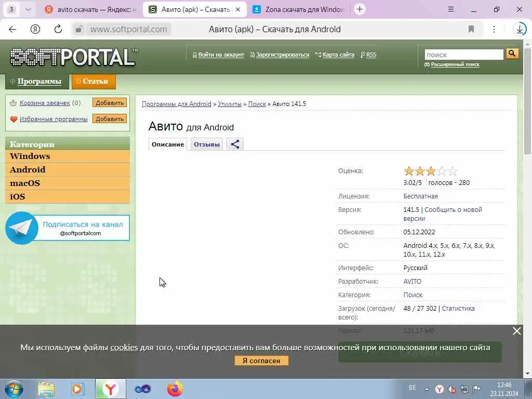Click the share icon tab
Viewport: 532px width, 399px height.
[x=235, y=144]
